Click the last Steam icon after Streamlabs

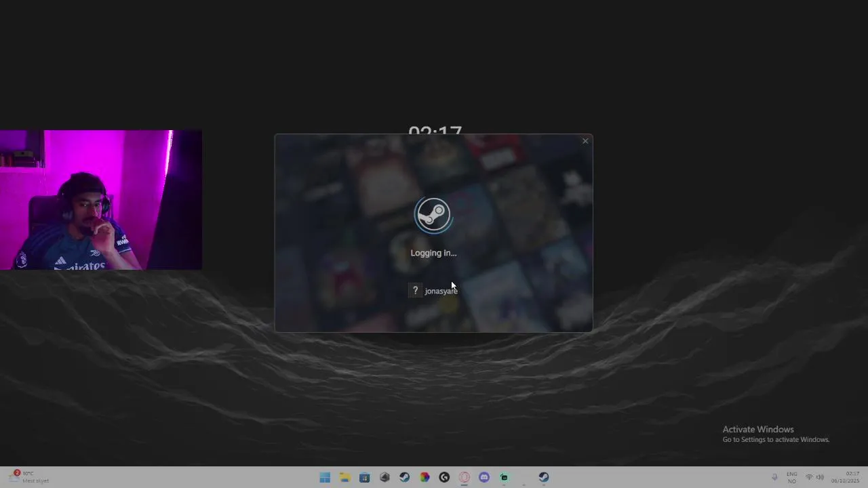point(544,477)
